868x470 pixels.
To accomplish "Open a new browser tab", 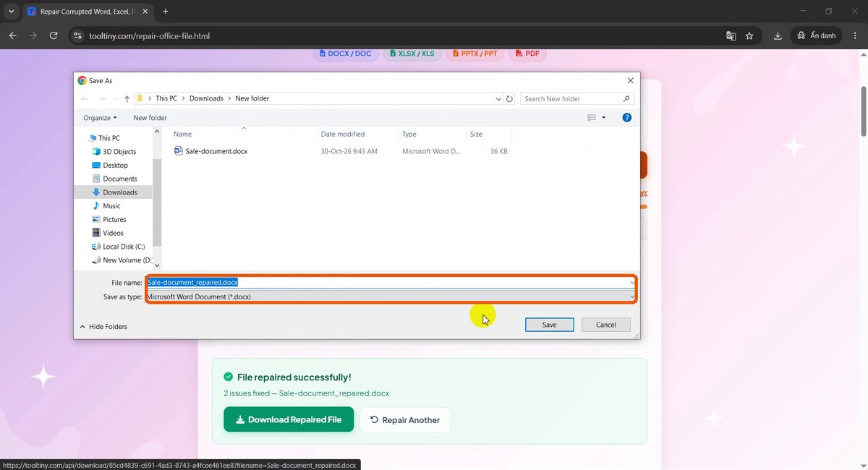I will pyautogui.click(x=166, y=12).
